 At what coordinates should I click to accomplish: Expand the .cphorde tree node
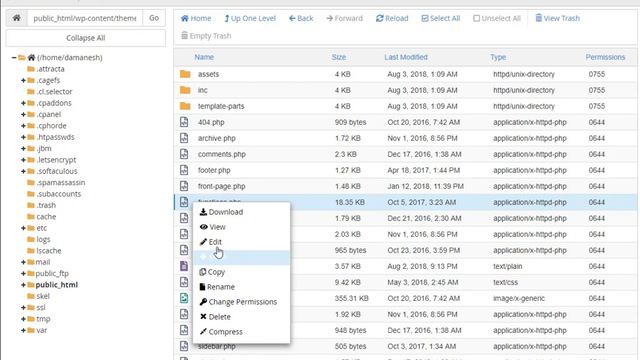tap(23, 126)
